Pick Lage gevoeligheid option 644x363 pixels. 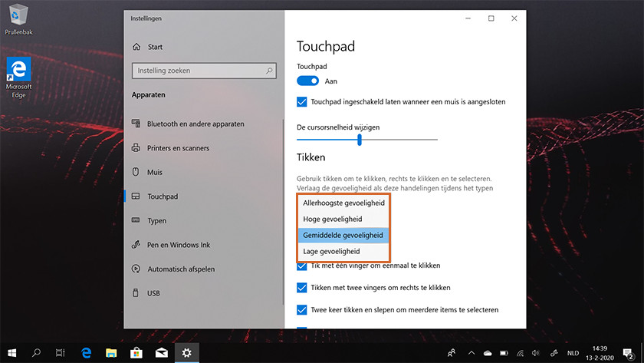[x=343, y=251]
